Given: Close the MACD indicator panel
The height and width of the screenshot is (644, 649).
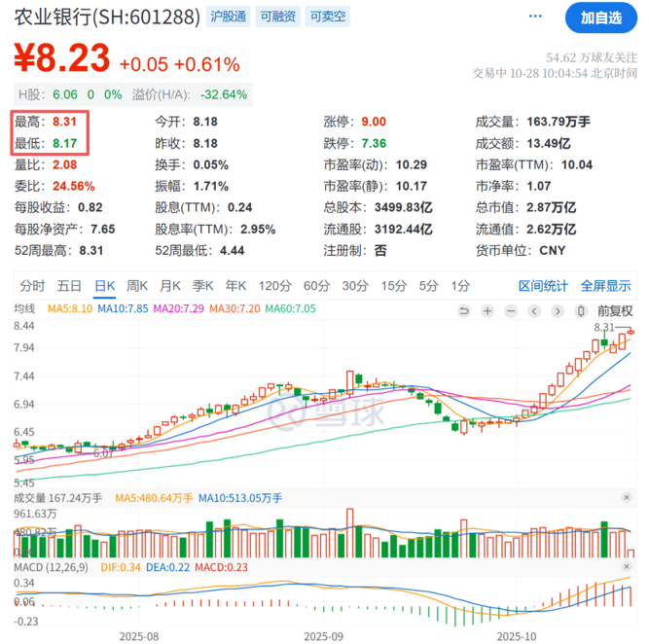Looking at the screenshot, I should click(626, 567).
